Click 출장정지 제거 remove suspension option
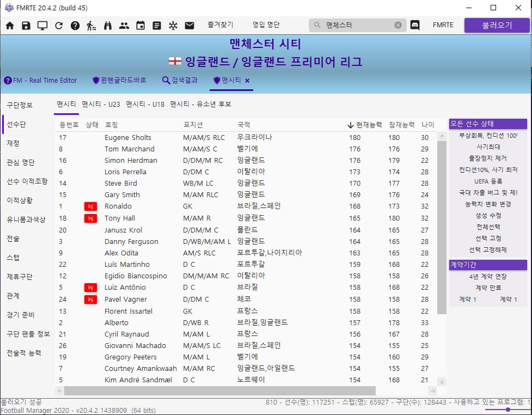The image size is (532, 415). pyautogui.click(x=488, y=158)
